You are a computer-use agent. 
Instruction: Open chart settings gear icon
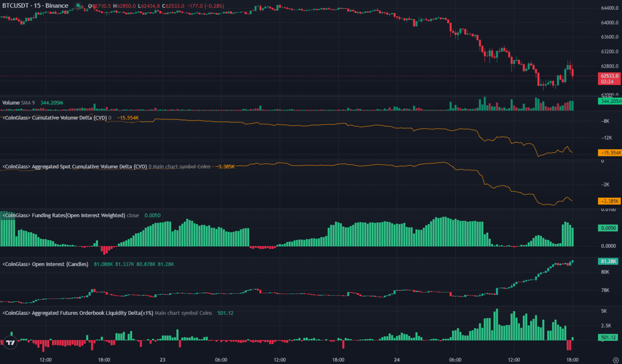pos(616,360)
